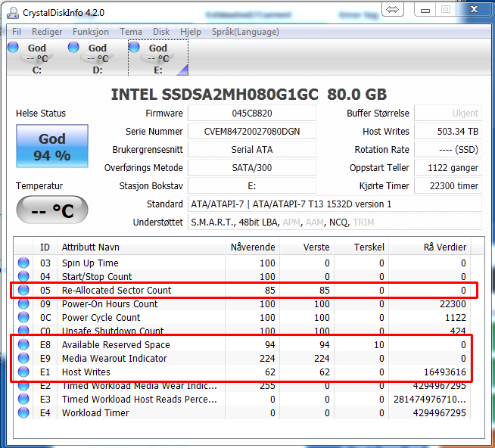Open the Språk(Language) menu
The height and width of the screenshot is (448, 495).
[245, 32]
